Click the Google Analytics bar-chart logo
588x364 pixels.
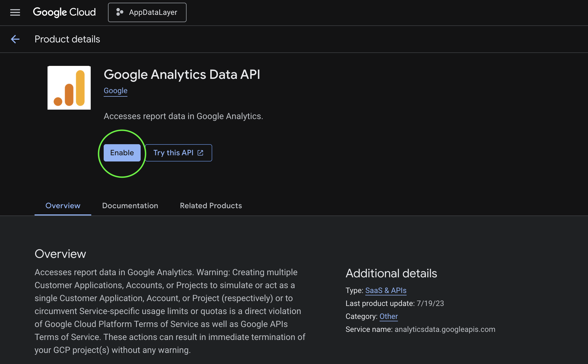[x=69, y=88]
